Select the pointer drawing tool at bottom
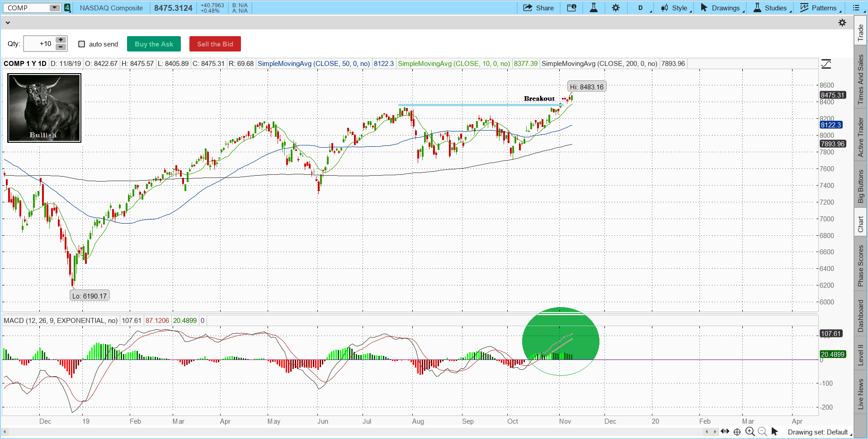868x439 pixels. pyautogui.click(x=774, y=431)
